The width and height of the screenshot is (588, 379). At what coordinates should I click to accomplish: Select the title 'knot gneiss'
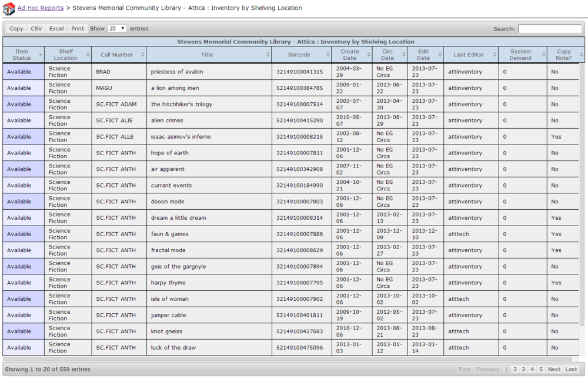point(166,331)
